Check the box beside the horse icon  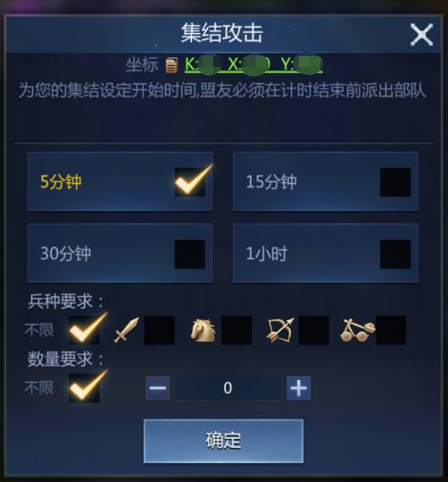click(236, 330)
